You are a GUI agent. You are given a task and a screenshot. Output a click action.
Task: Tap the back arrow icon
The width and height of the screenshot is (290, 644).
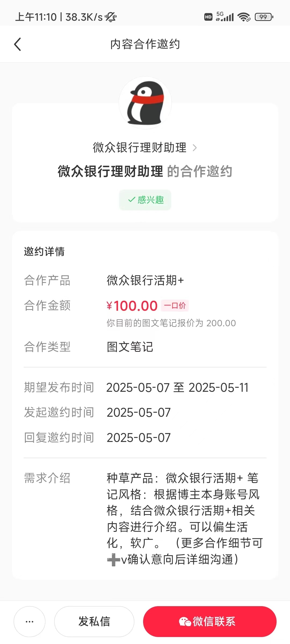(18, 44)
